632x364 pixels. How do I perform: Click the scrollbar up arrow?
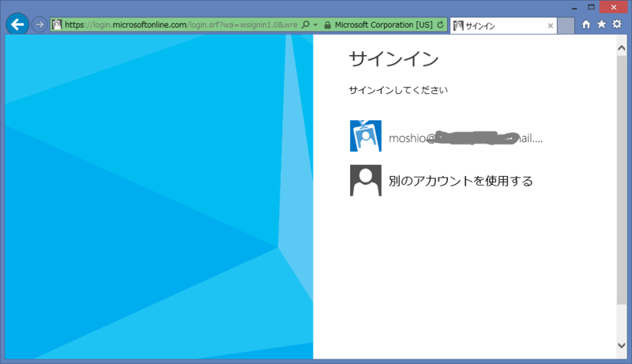(622, 48)
